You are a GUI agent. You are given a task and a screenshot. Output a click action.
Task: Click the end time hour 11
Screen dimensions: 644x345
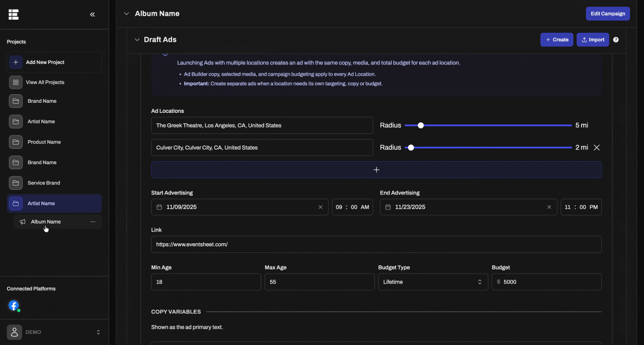coord(568,207)
